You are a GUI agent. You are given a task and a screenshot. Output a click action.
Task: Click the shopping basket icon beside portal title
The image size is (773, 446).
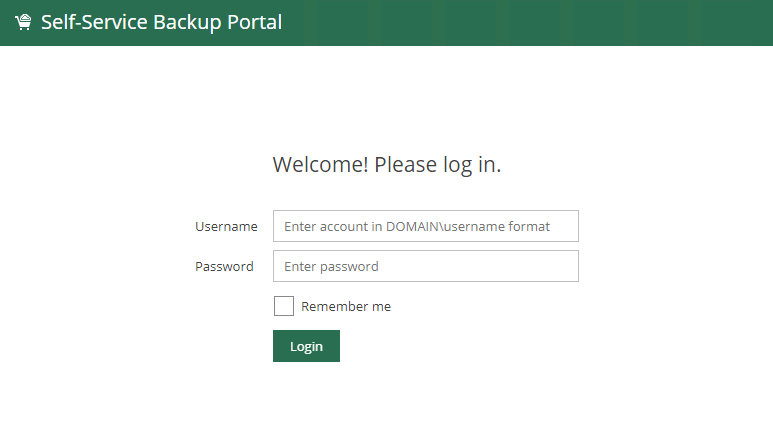pyautogui.click(x=23, y=22)
